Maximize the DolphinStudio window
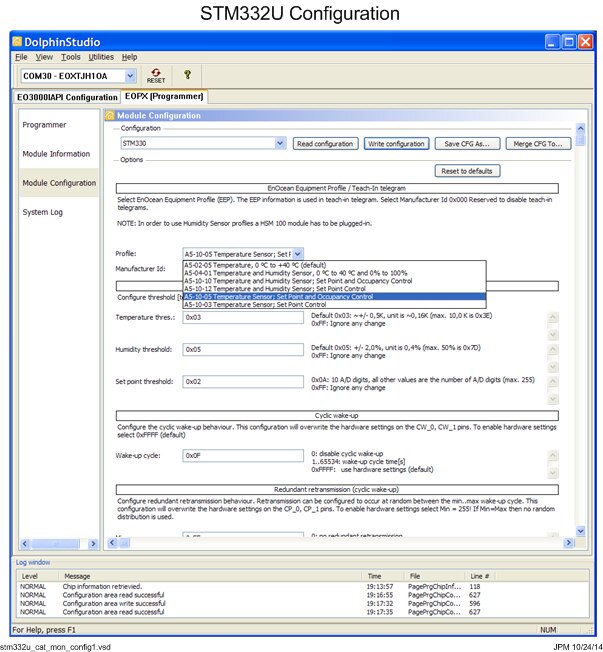The width and height of the screenshot is (603, 652). (568, 42)
